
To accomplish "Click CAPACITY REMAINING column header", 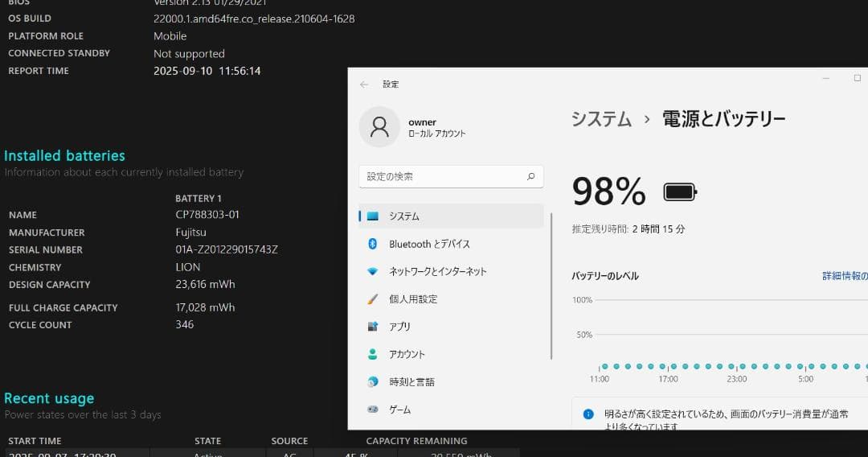I will (416, 441).
